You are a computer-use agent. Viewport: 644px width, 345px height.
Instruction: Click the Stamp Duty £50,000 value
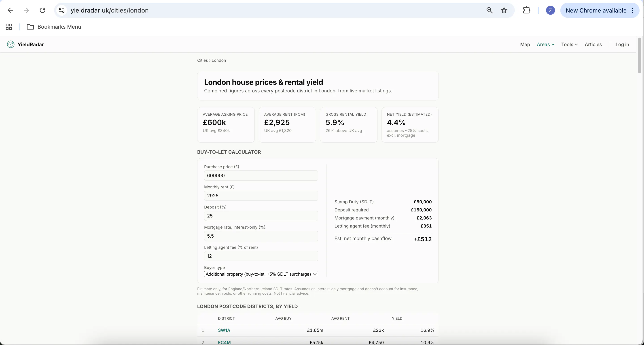[422, 202]
